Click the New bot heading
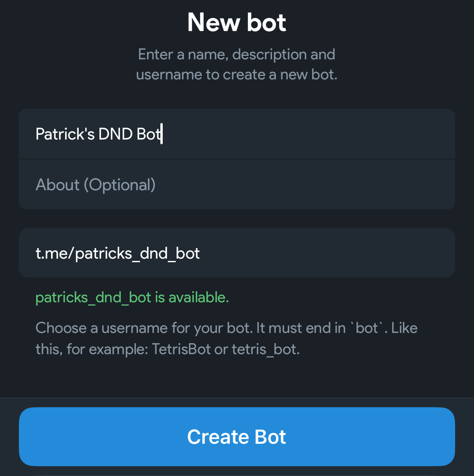474x476 pixels. tap(237, 22)
